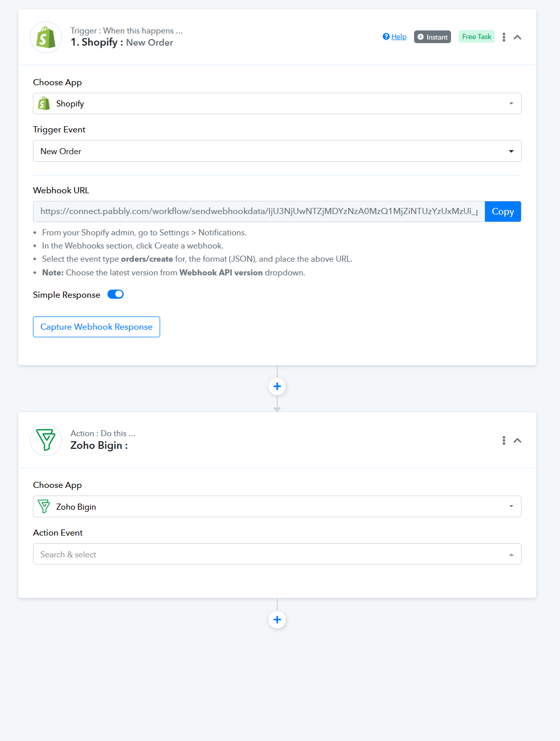
Task: Click Capture Webhook Response button
Action: click(96, 327)
